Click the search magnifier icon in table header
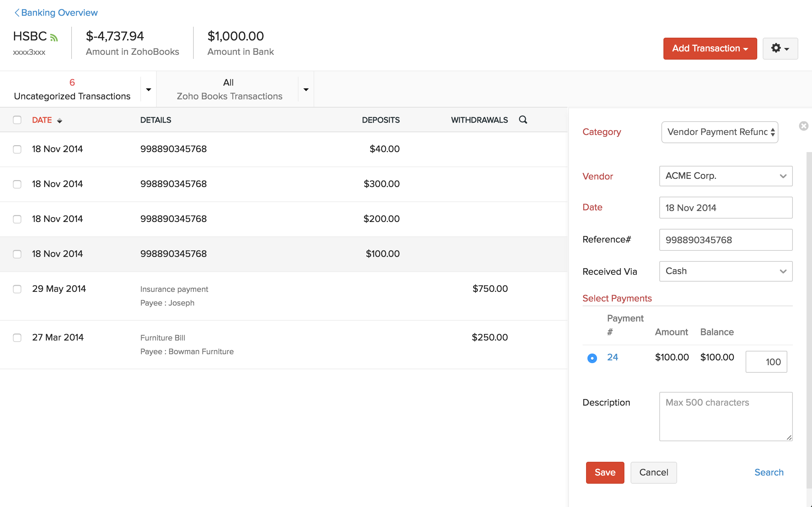This screenshot has height=507, width=812. [x=523, y=120]
